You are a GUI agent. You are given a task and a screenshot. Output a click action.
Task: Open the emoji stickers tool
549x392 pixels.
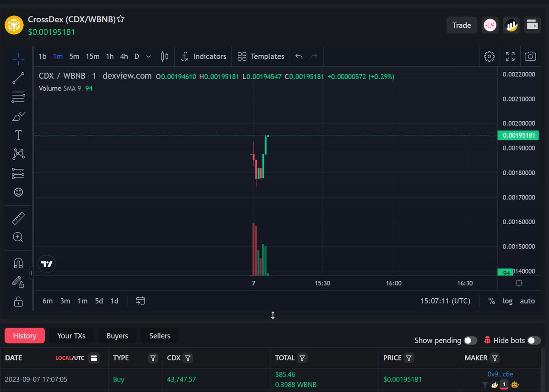[18, 192]
